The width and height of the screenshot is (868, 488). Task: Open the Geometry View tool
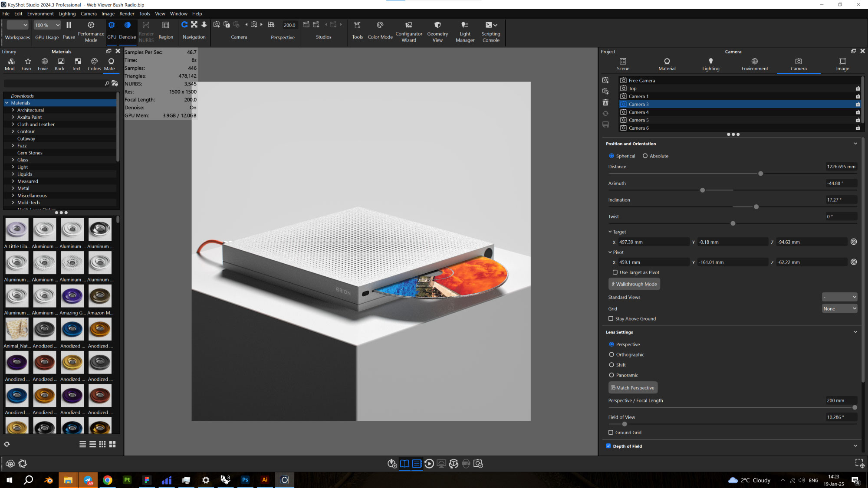coord(437,31)
